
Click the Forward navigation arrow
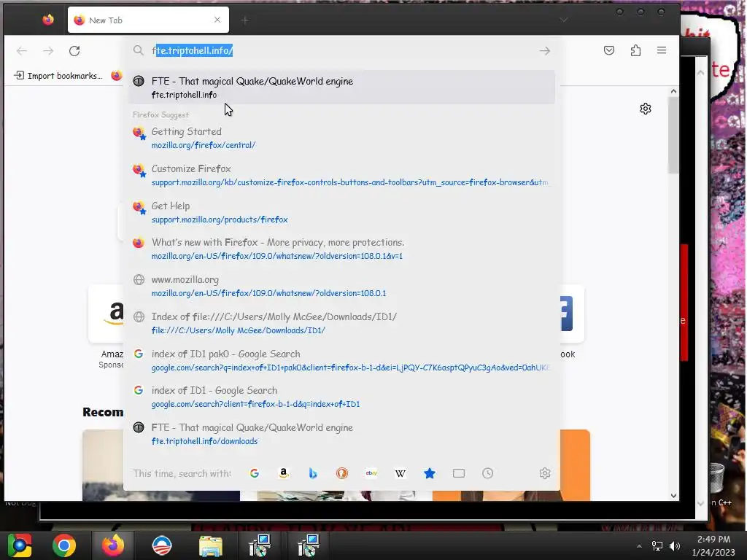pyautogui.click(x=48, y=51)
